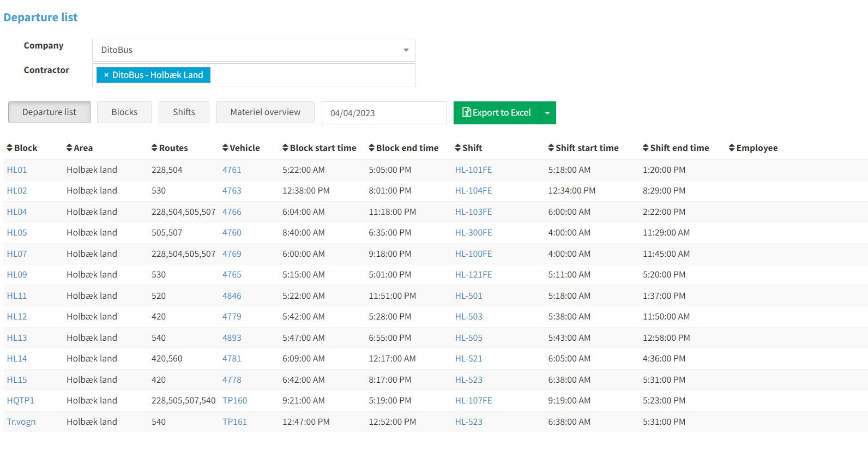Open block HL12 link
The width and height of the screenshot is (868, 476).
17,317
